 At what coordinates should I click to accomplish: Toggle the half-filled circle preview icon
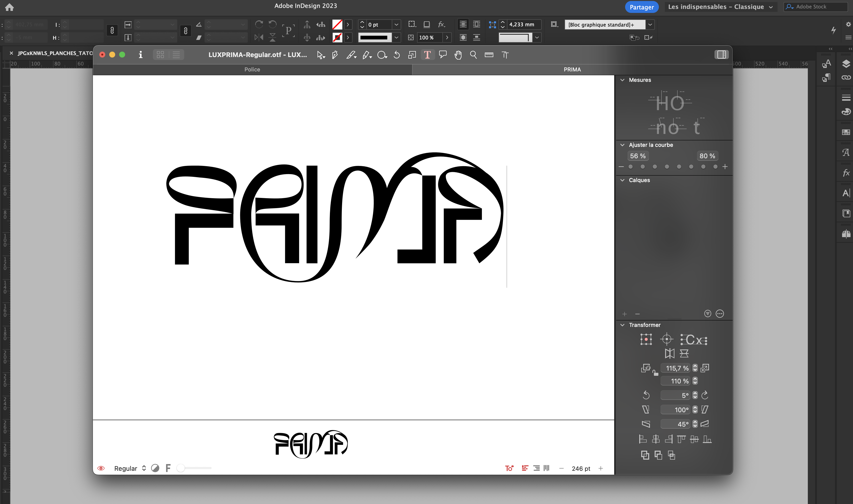pos(155,468)
